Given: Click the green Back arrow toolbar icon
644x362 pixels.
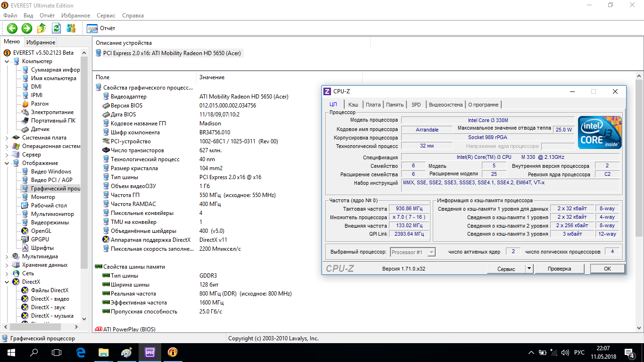Looking at the screenshot, I should [x=12, y=28].
